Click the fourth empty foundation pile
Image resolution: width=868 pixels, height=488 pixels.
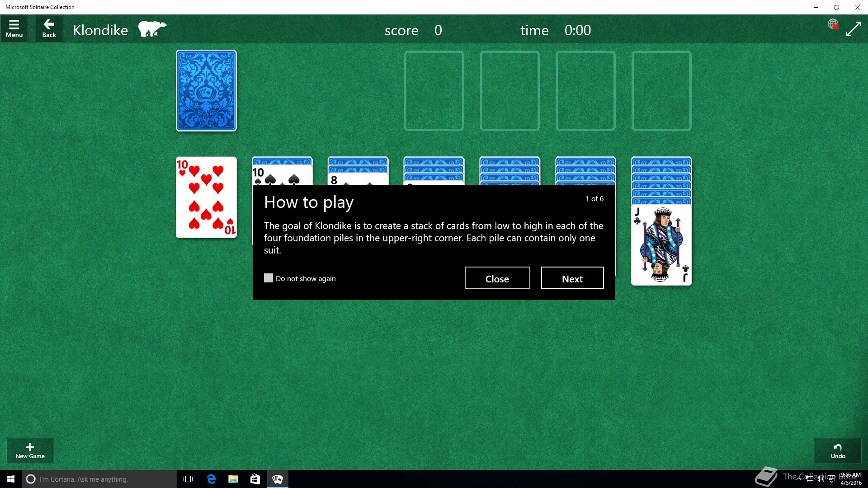(x=661, y=91)
